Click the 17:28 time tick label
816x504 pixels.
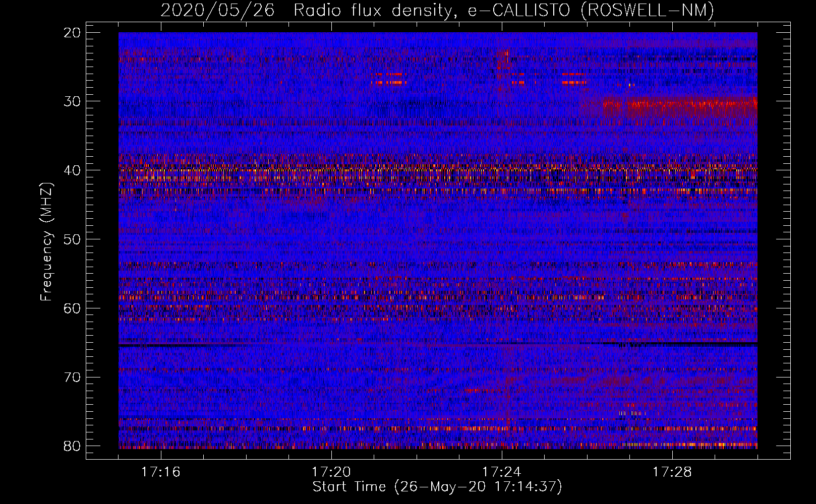coord(672,472)
